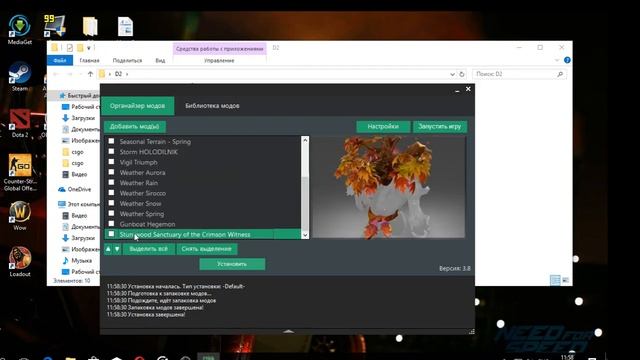Launch Counter-Strike Global Offensive shortcut
The width and height of the screenshot is (640, 360).
tap(20, 171)
